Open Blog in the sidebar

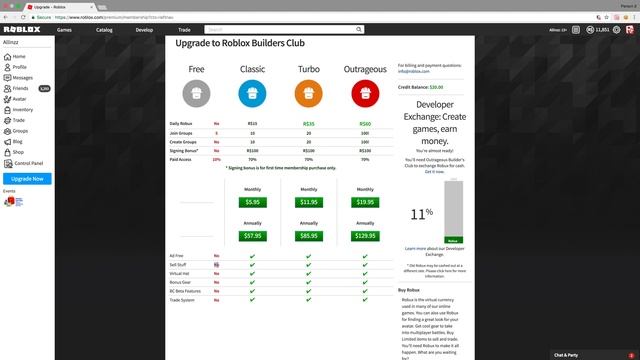click(x=13, y=141)
